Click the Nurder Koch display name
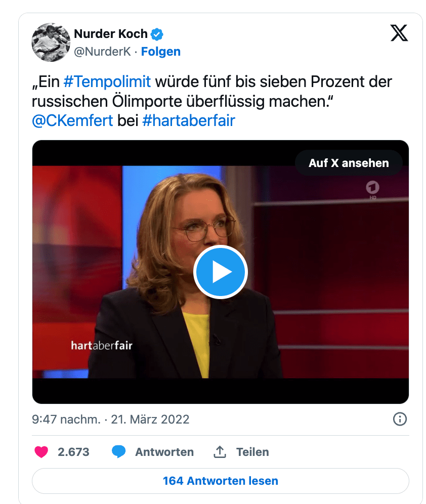This screenshot has height=504, width=426. pyautogui.click(x=111, y=34)
